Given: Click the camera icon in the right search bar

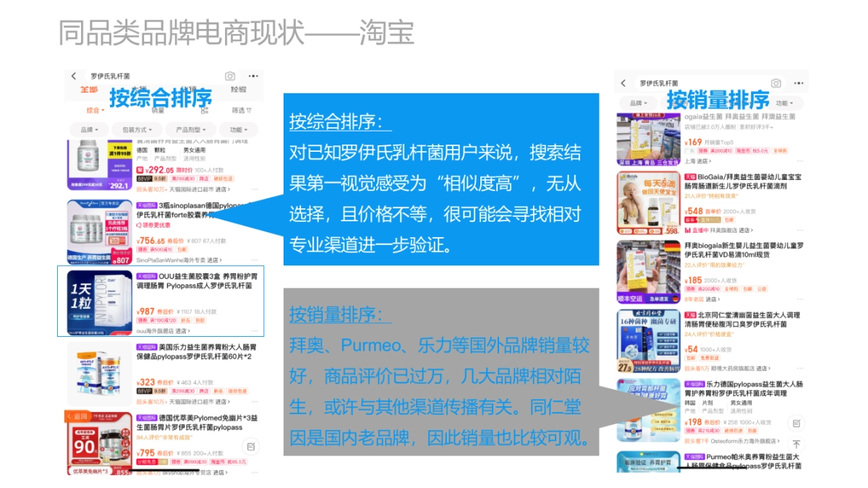Looking at the screenshot, I should 775,82.
